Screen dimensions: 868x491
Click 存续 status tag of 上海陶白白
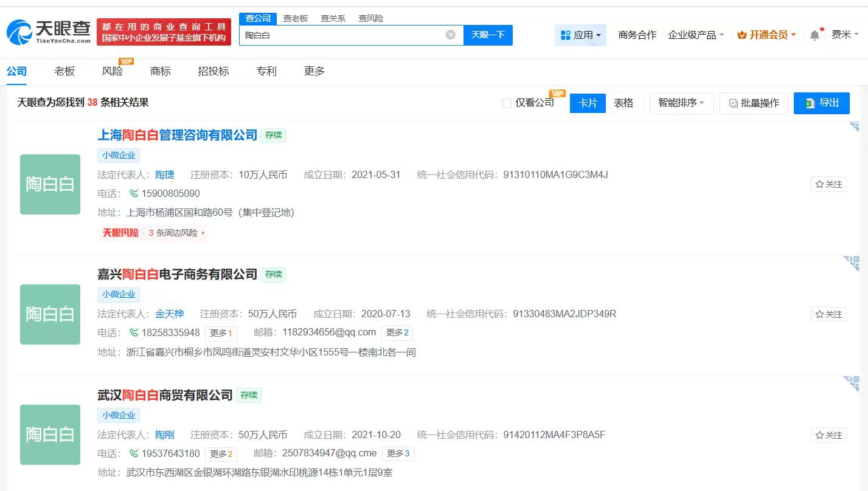pyautogui.click(x=273, y=135)
